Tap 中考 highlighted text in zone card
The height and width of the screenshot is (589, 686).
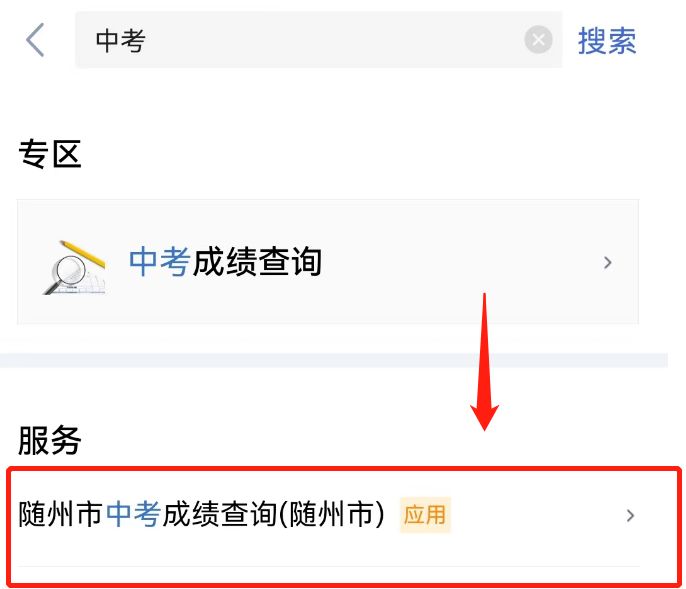tap(160, 262)
